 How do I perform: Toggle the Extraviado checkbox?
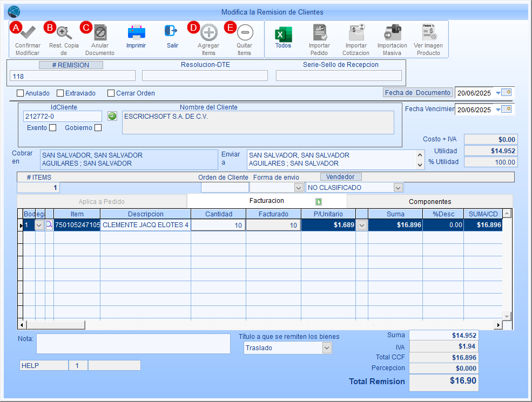coord(60,93)
